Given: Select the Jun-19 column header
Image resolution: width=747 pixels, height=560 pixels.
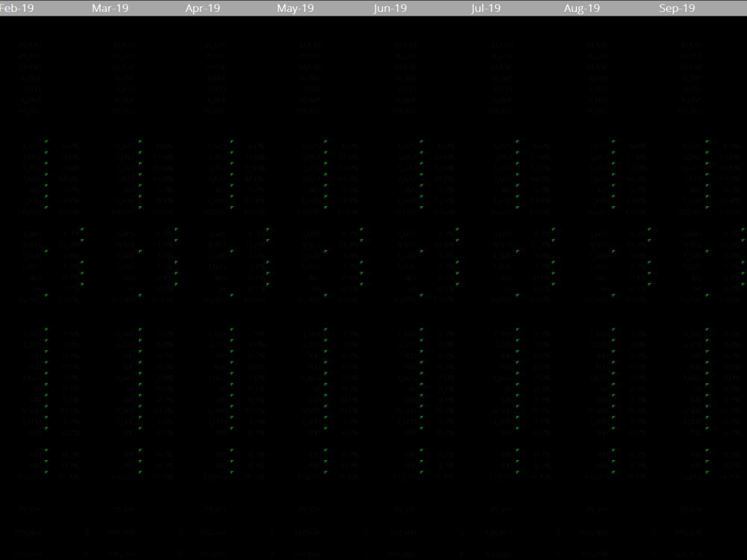Looking at the screenshot, I should [x=390, y=8].
